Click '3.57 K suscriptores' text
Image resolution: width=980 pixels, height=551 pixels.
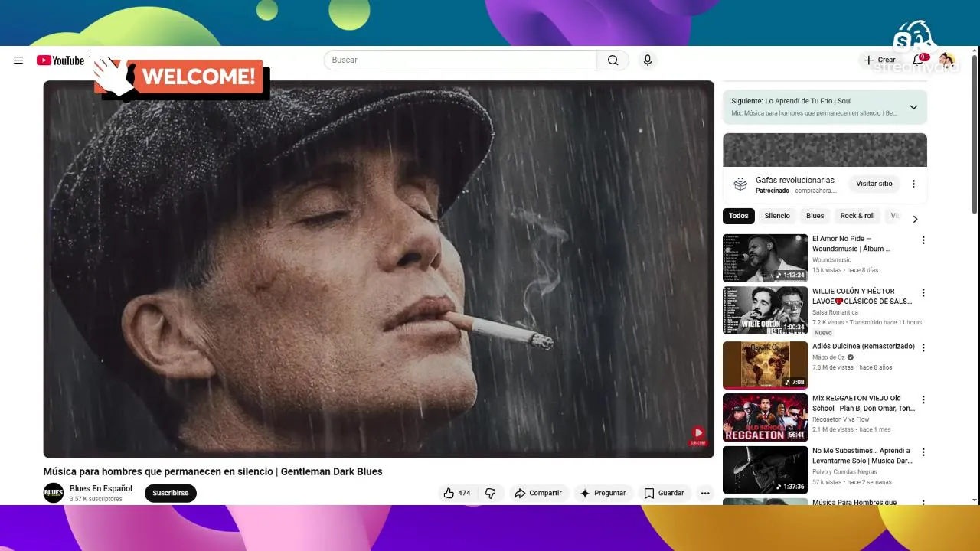pos(96,499)
